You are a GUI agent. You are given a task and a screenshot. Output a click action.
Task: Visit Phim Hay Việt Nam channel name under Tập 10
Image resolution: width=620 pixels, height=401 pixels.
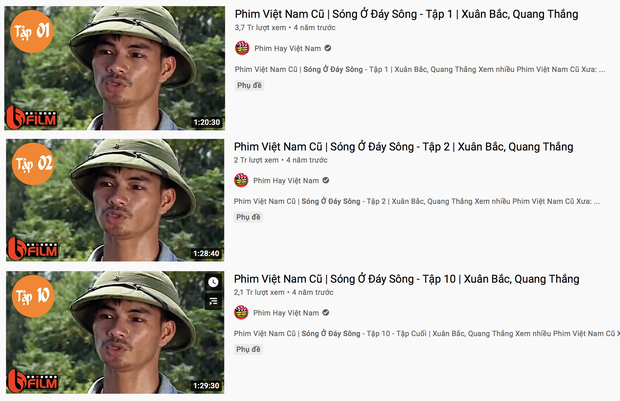coord(286,312)
